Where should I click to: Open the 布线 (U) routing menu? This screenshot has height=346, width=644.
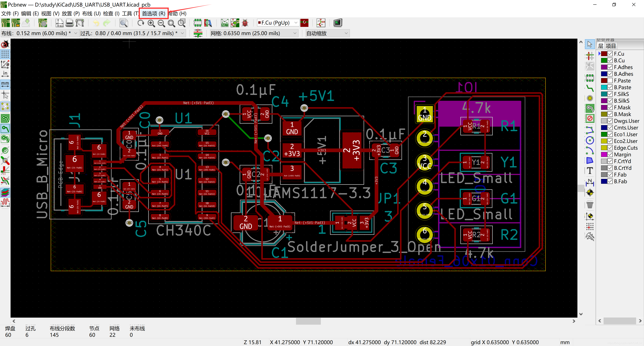click(x=91, y=13)
